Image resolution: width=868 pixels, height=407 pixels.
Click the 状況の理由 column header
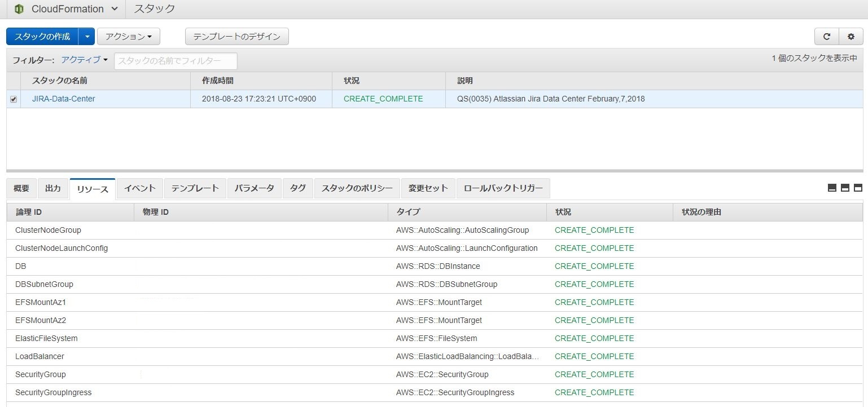(768, 212)
